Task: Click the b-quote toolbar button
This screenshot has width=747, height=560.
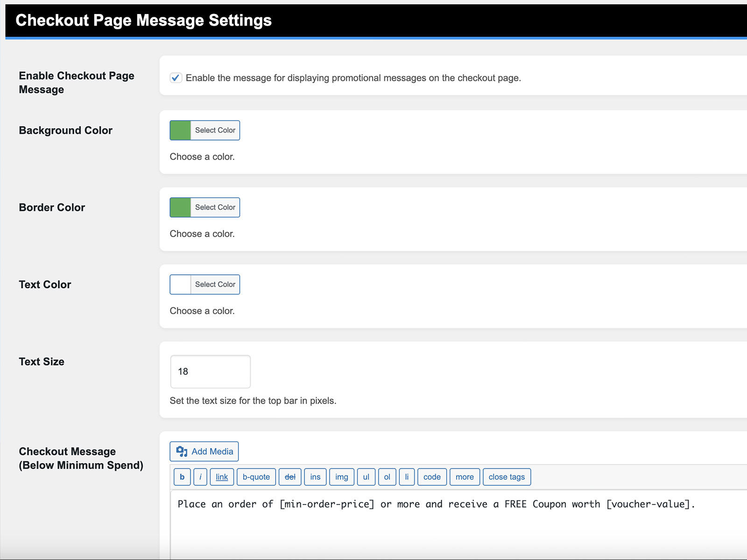Action: pos(256,477)
